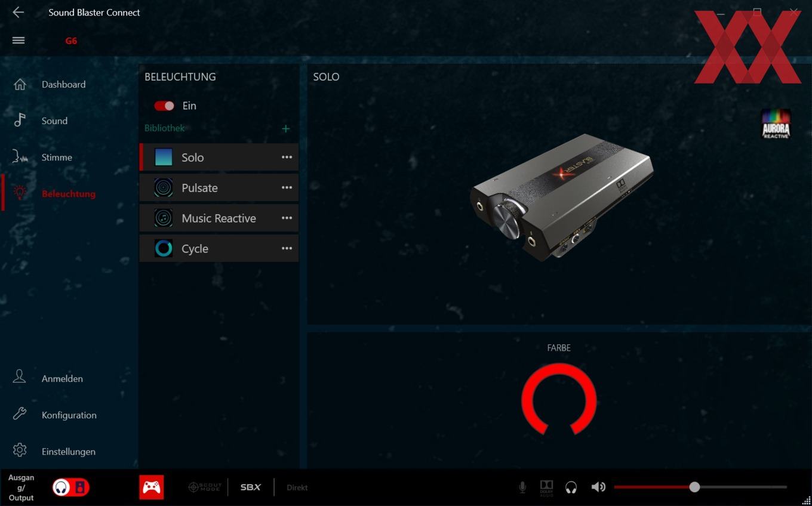The height and width of the screenshot is (506, 812).
Task: Open the red FARBE color ring
Action: pos(559,398)
